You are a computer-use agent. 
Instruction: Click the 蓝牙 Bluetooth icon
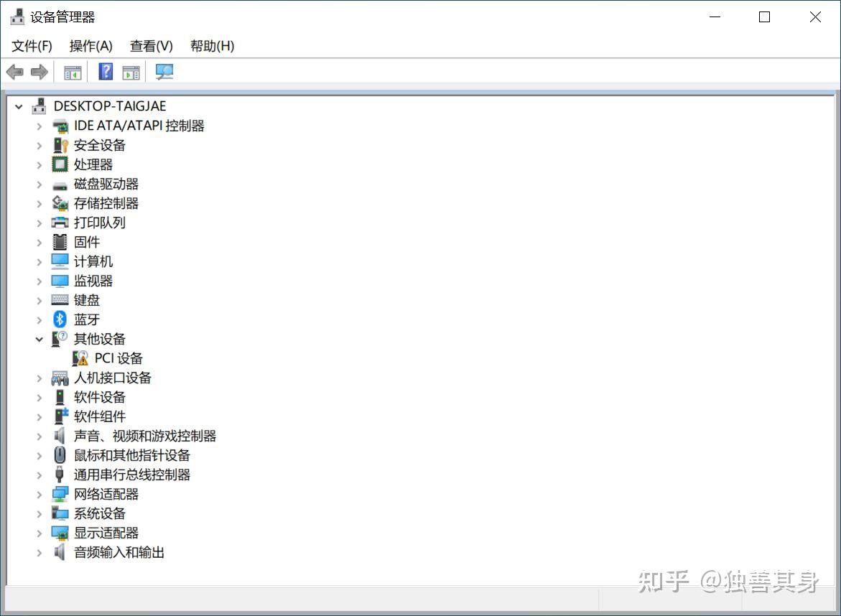coord(60,319)
